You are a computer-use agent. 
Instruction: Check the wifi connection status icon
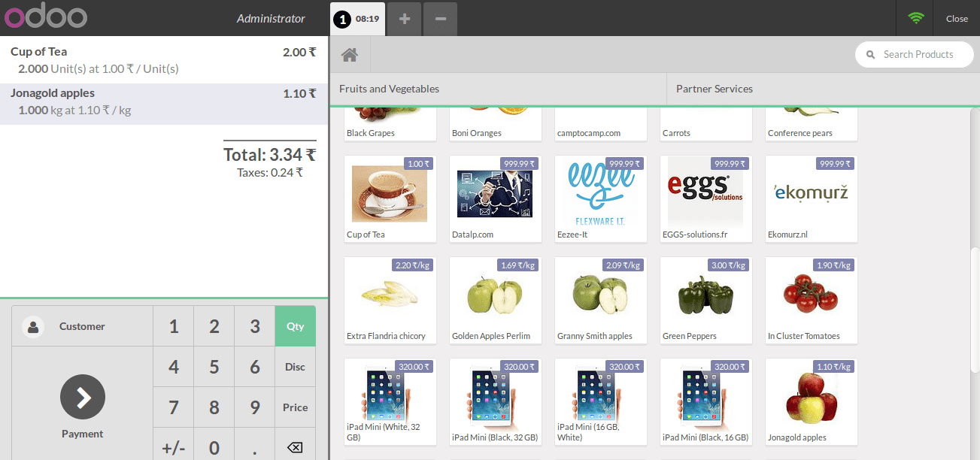[915, 19]
